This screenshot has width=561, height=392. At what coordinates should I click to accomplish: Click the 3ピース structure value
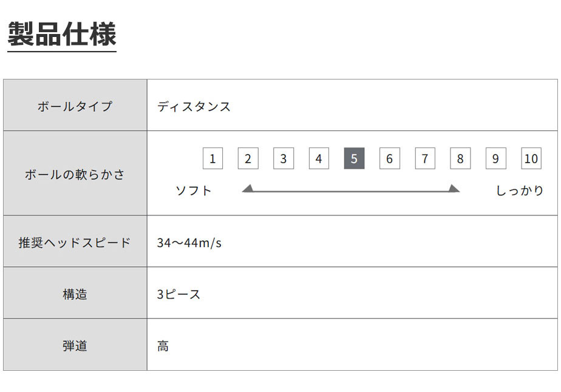click(178, 294)
